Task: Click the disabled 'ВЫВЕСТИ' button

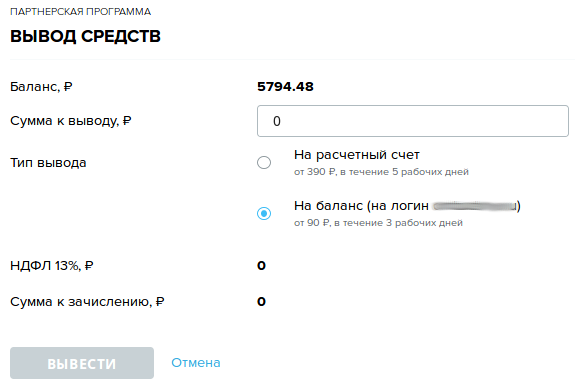Action: coord(82,363)
